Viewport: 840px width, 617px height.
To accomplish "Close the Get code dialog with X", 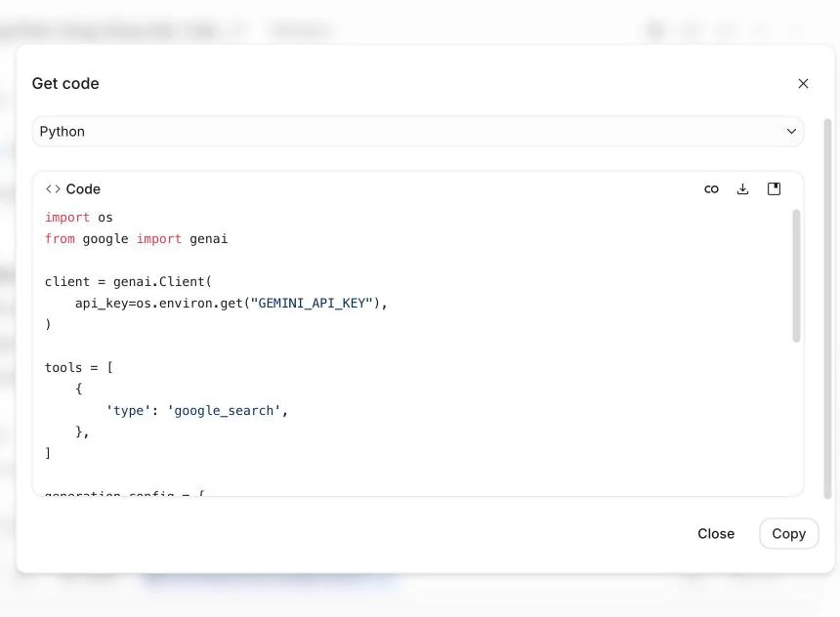I will coord(803,84).
